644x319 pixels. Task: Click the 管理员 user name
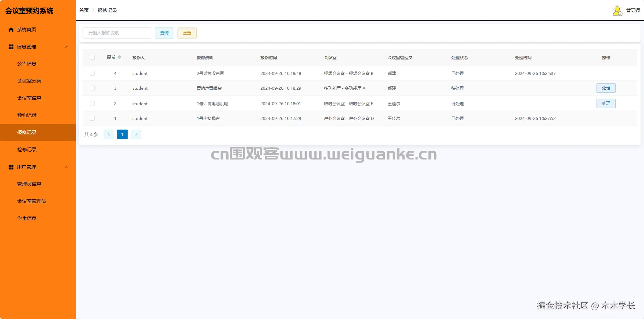tap(633, 11)
